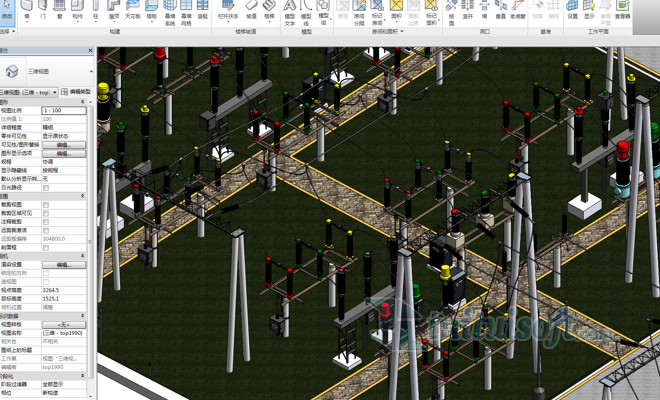Click Edit Type (编辑类型) button
This screenshot has height=400, width=660.
coord(75,91)
